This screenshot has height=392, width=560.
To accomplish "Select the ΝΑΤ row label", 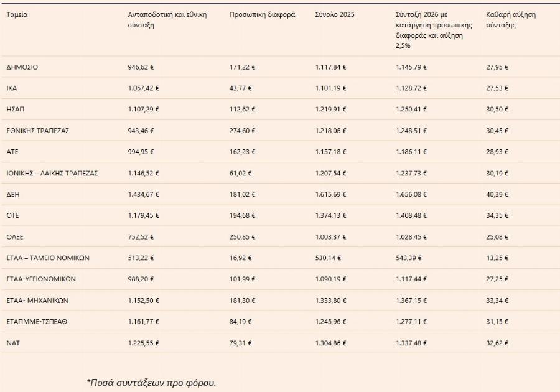I will (13, 343).
